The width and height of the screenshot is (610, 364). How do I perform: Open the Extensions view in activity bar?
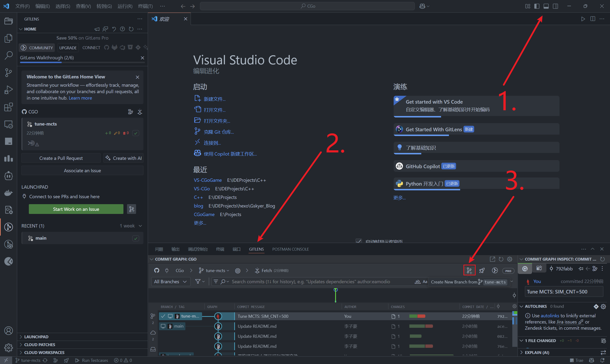click(x=9, y=107)
